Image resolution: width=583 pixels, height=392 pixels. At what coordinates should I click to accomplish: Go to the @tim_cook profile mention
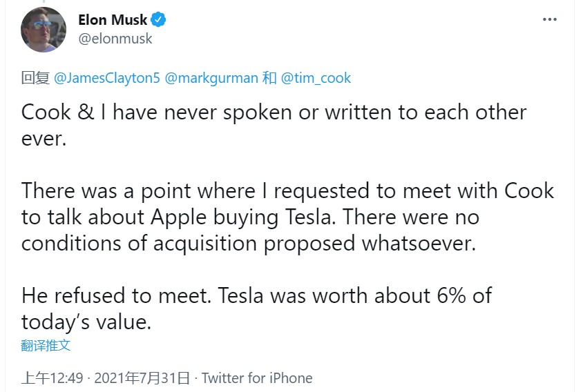(x=316, y=78)
